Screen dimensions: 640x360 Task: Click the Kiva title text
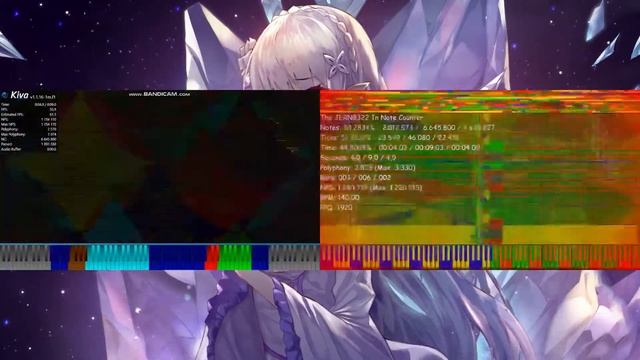[x=19, y=95]
